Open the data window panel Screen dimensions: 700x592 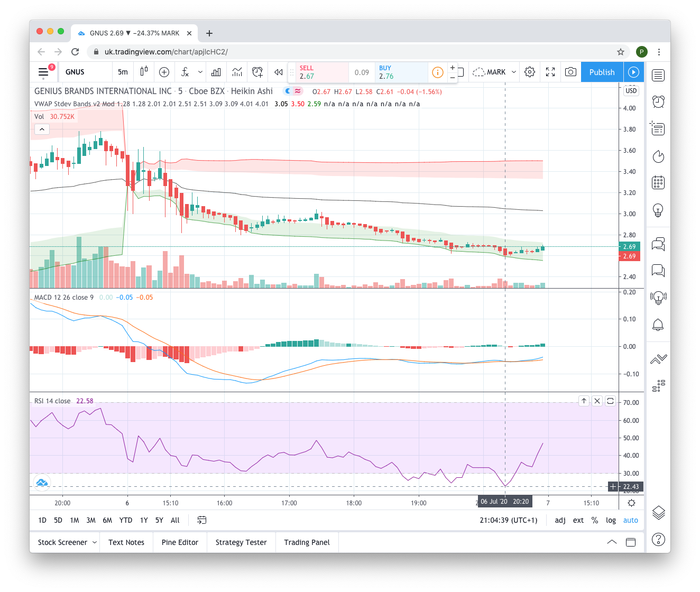(658, 128)
